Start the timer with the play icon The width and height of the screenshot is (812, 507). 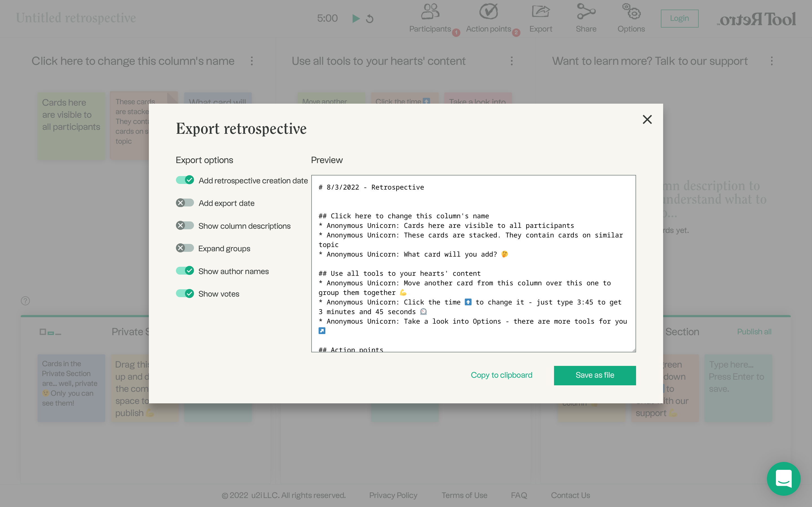pos(355,18)
